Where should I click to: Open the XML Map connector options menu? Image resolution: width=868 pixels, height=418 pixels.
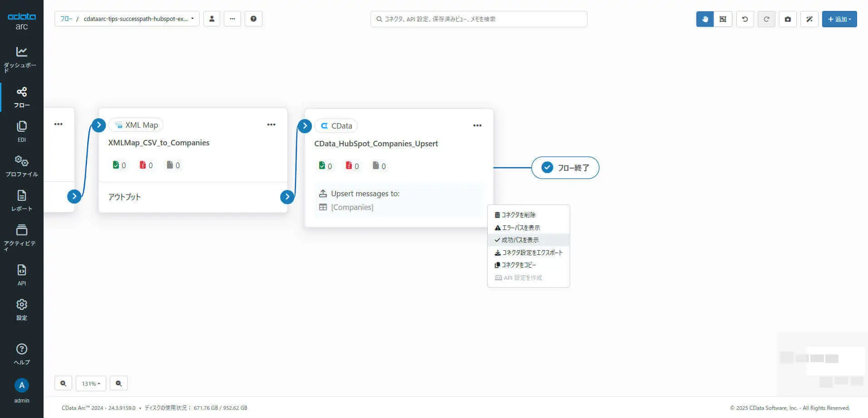tap(271, 124)
